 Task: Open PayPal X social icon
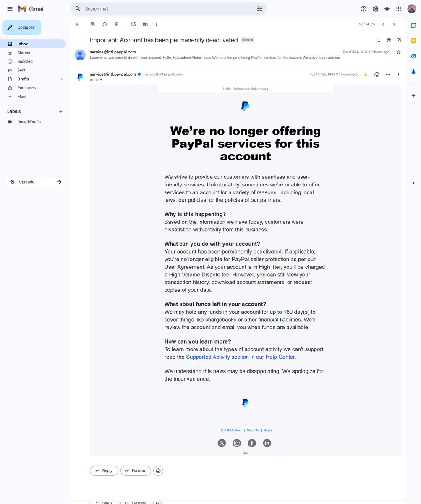click(x=222, y=443)
